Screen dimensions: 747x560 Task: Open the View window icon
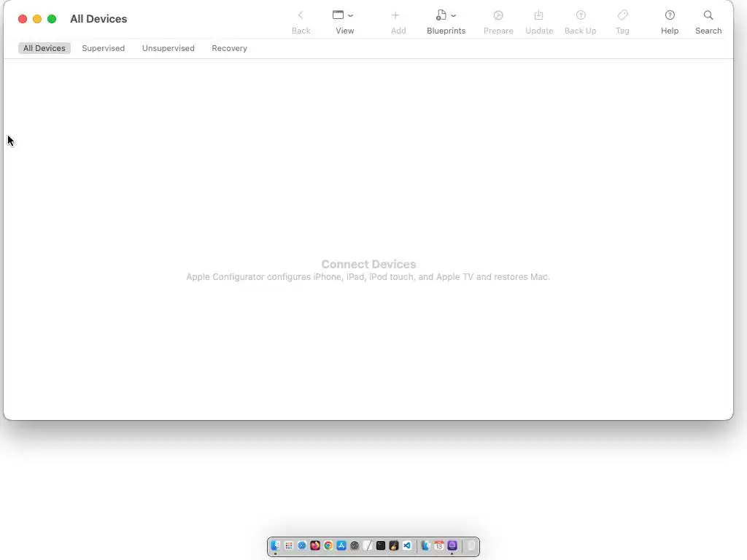pyautogui.click(x=338, y=15)
